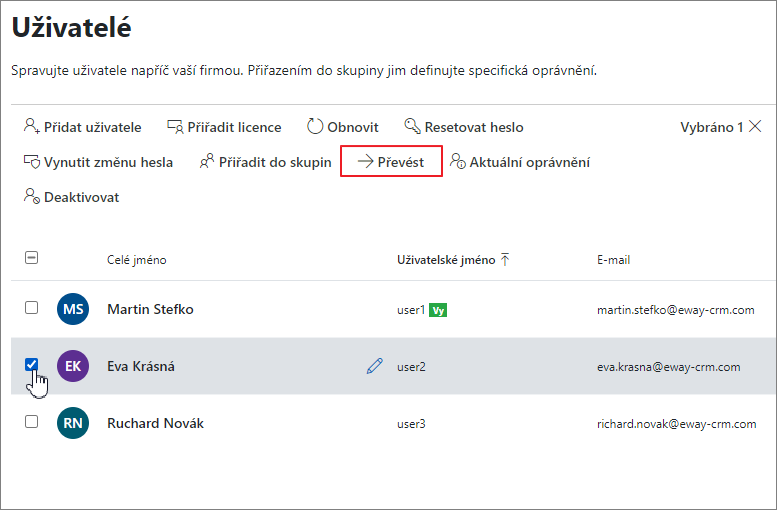Click the Resetovat heslo key icon

point(412,126)
